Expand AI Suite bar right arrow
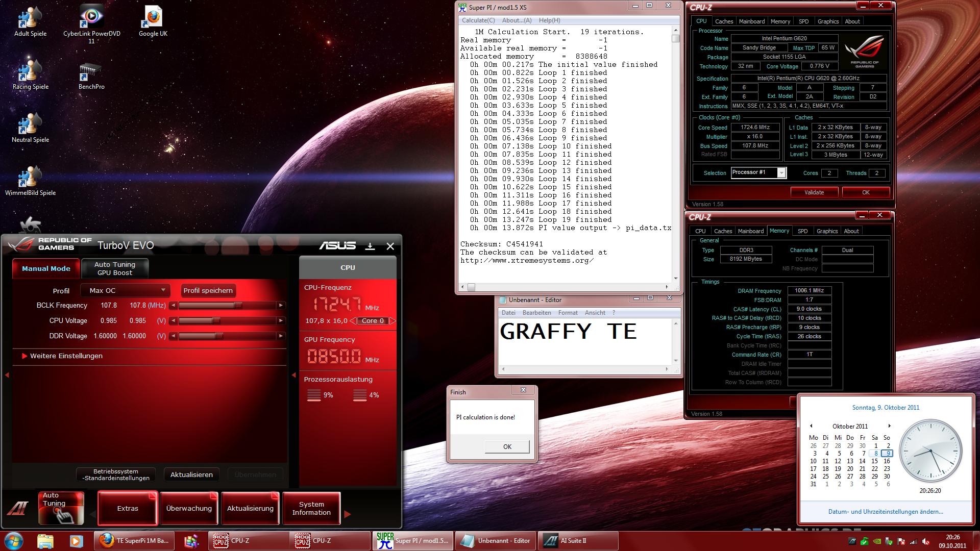 [x=348, y=514]
